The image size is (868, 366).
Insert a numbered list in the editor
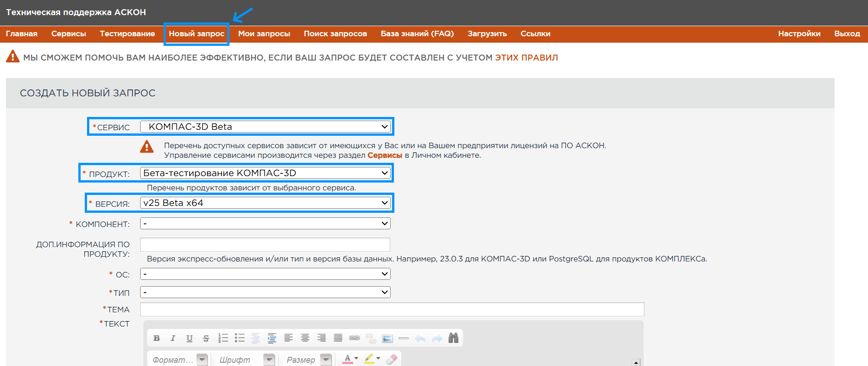223,338
